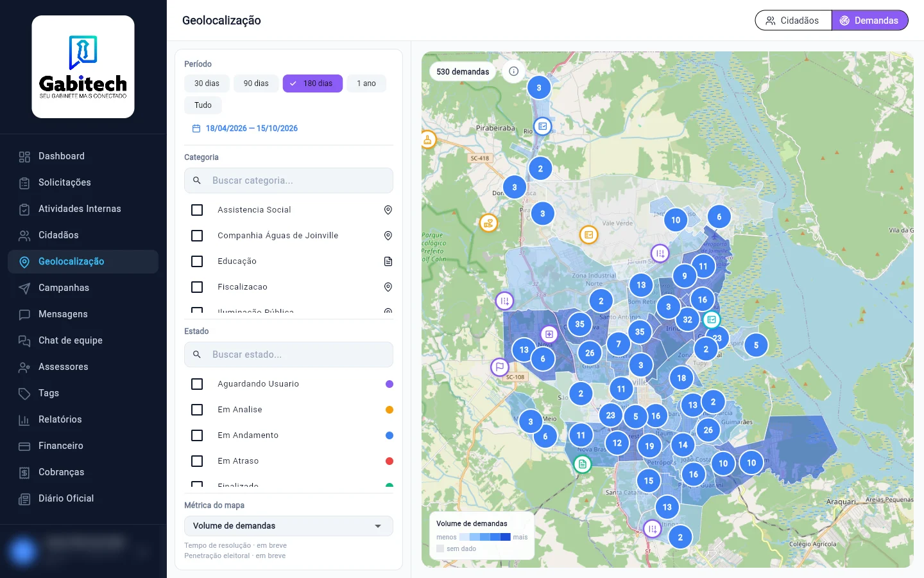Viewport: 924px width, 578px height.
Task: Click the Tags label icon
Action: coord(24,393)
